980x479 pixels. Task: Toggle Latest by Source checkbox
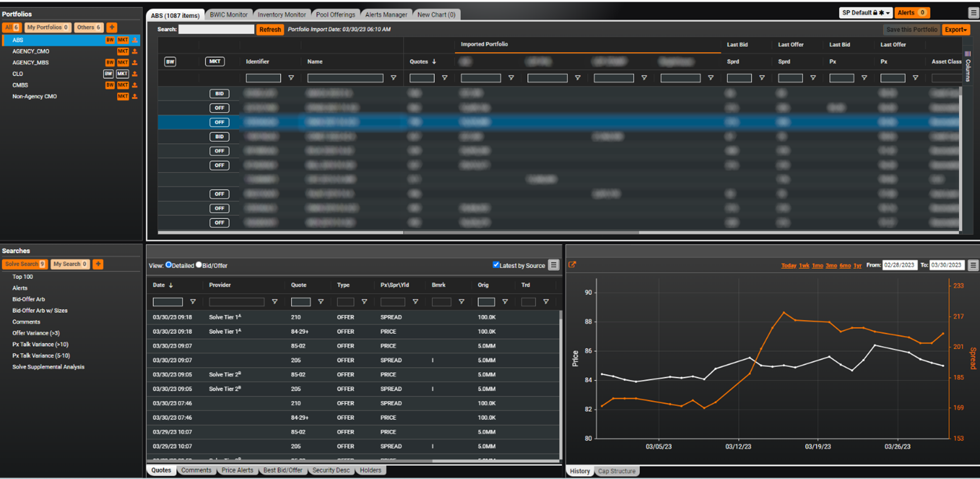(496, 265)
